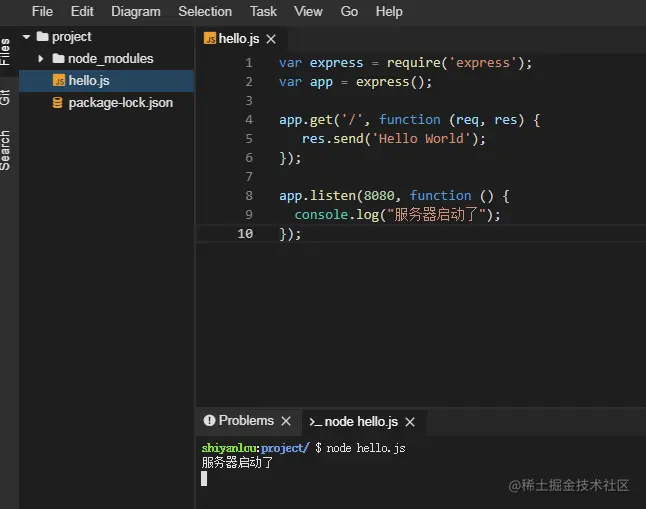Click the terminal prompt icon on tab
646x509 pixels.
[x=315, y=422]
